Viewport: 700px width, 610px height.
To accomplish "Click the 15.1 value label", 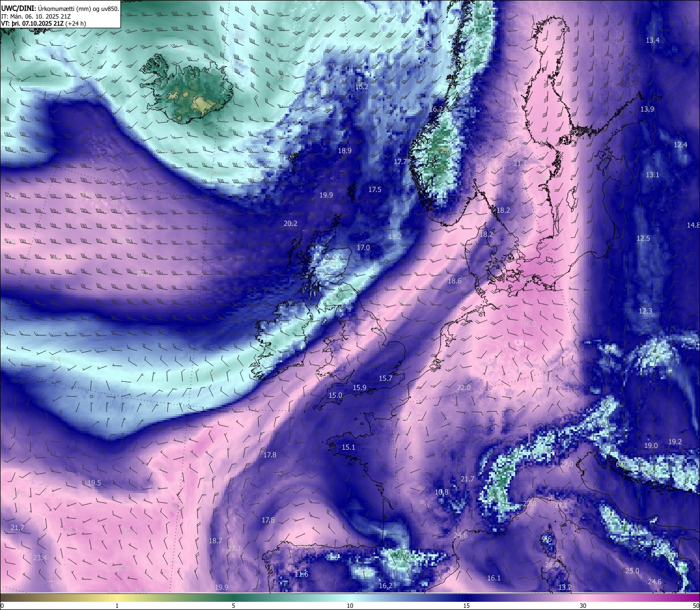I will 348,448.
